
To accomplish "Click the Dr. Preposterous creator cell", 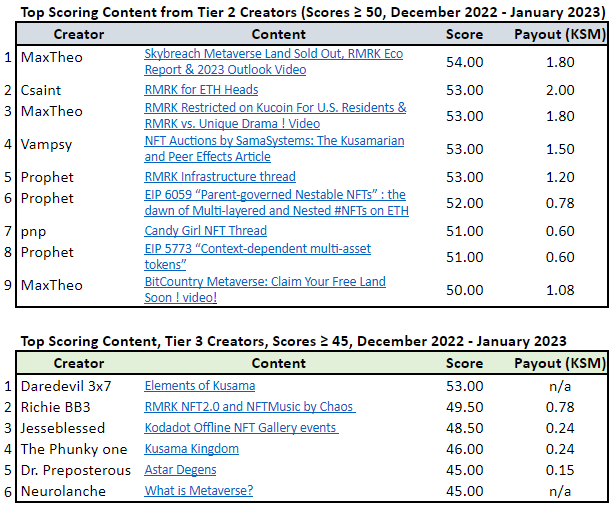I will [x=76, y=470].
